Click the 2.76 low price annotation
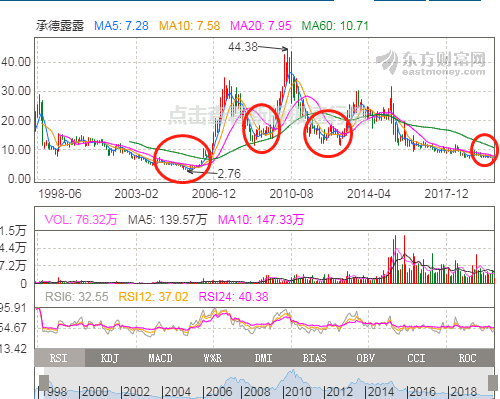500x399 pixels. [229, 174]
